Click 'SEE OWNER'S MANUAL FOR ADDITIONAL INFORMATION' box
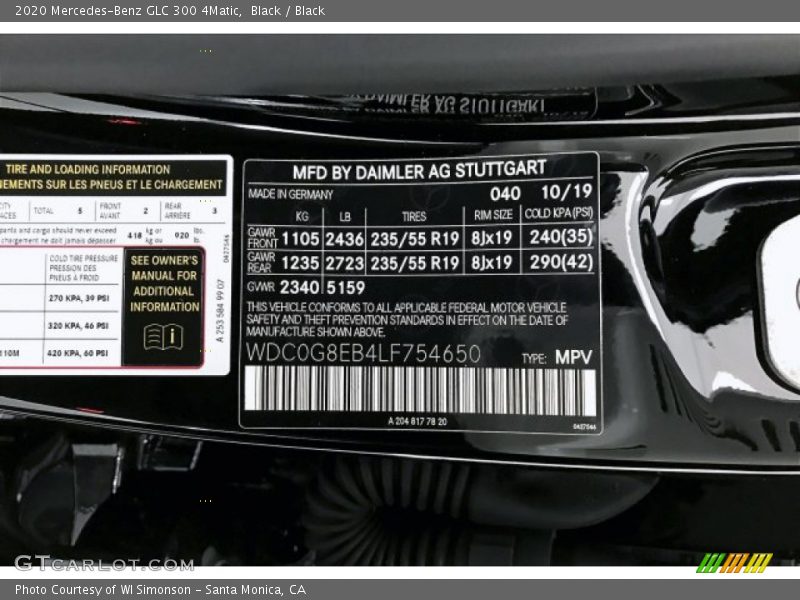This screenshot has height=600, width=800. point(163,283)
